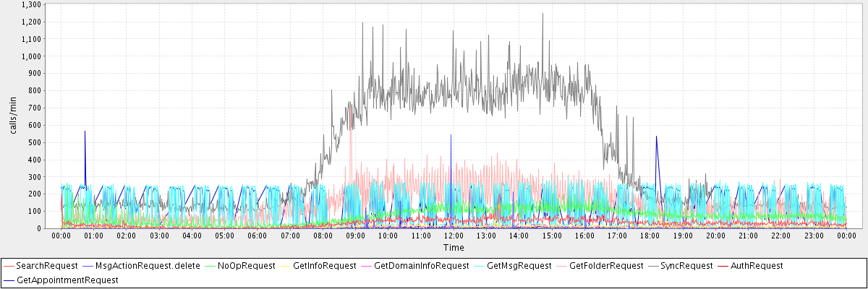This screenshot has height=289, width=868.
Task: Select the 18:00 time axis label
Action: pos(650,236)
